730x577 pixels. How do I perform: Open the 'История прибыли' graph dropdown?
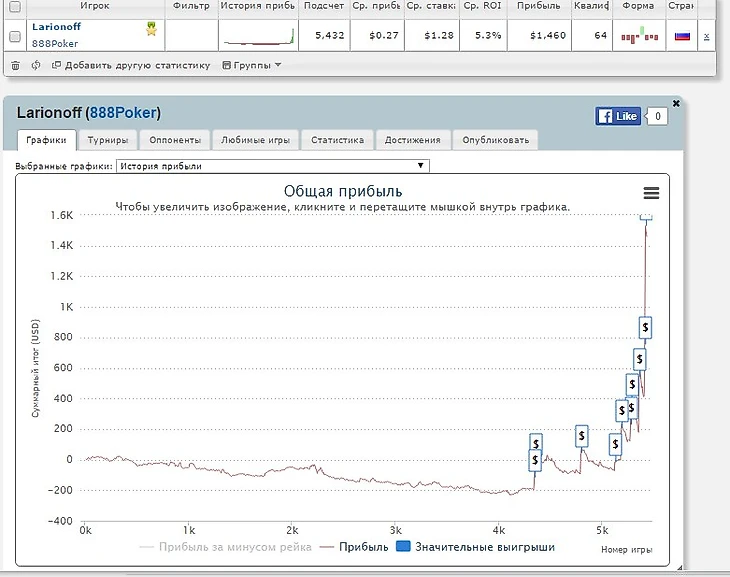[272, 166]
